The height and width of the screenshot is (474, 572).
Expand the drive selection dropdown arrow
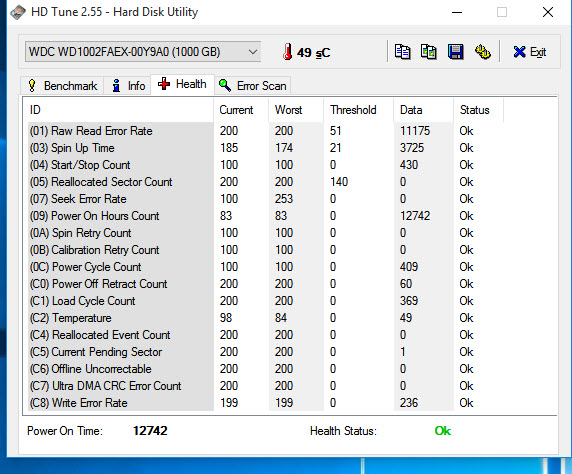(253, 52)
